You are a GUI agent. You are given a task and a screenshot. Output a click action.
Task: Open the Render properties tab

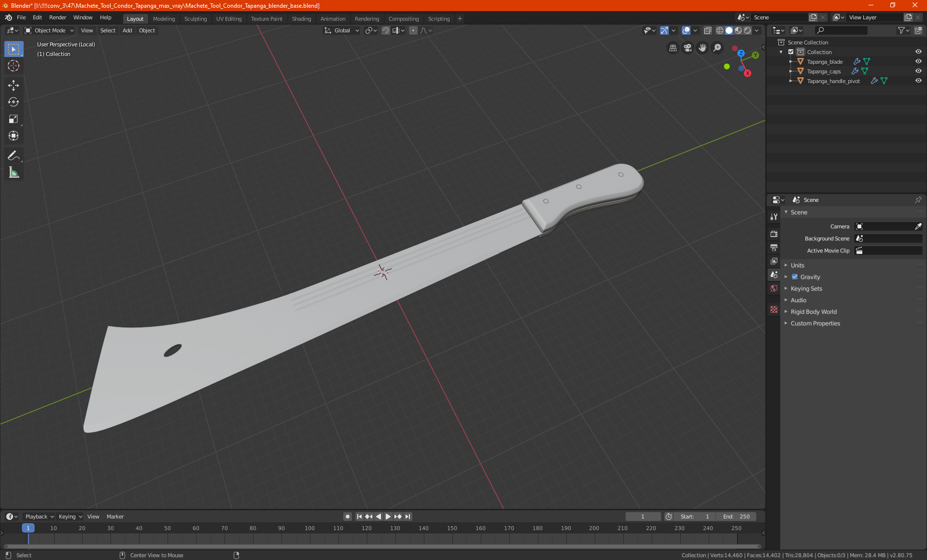click(774, 234)
